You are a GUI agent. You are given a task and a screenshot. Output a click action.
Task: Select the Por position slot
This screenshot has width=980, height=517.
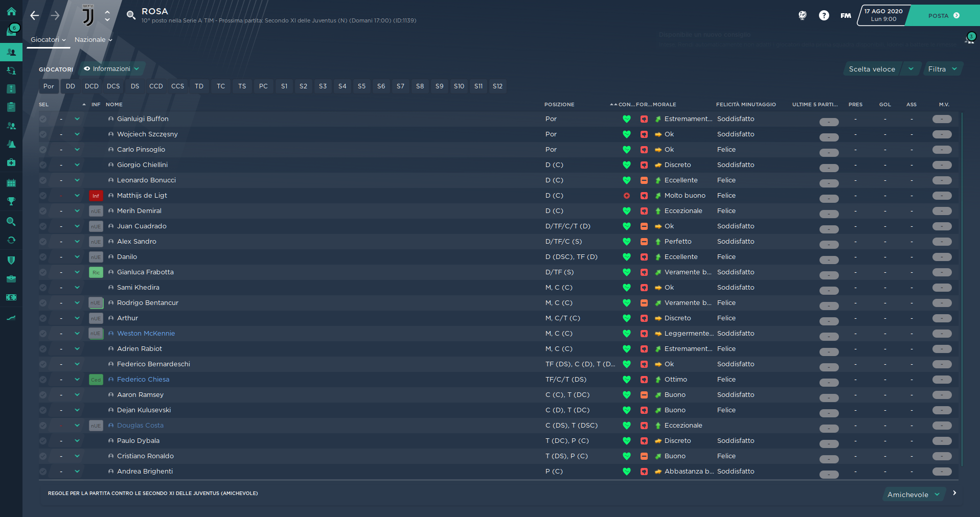49,86
